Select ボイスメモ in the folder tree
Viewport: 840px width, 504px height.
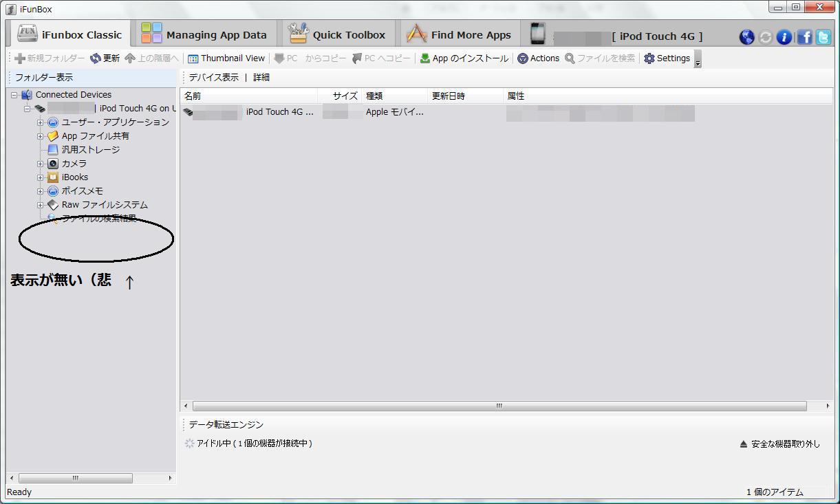[x=82, y=191]
